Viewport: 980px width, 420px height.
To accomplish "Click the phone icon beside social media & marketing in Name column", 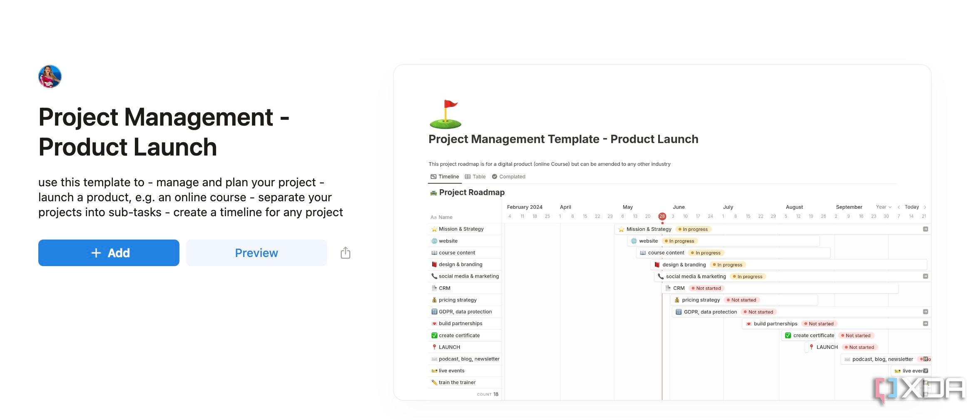I will (434, 276).
